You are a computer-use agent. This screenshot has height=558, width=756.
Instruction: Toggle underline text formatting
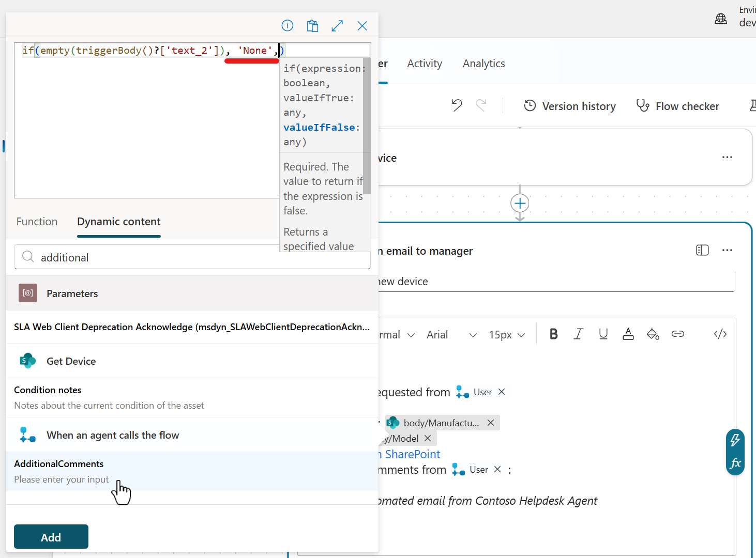[x=603, y=334]
